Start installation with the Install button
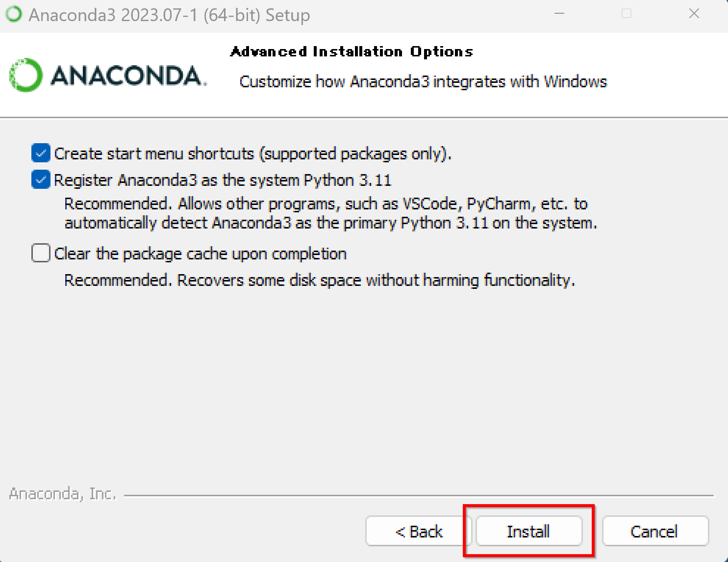The image size is (728, 562). (528, 531)
